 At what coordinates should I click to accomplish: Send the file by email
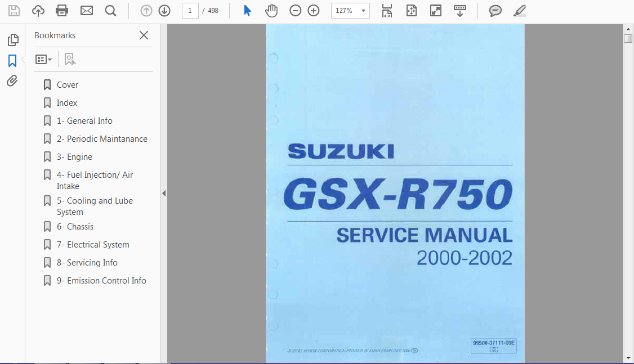(87, 11)
